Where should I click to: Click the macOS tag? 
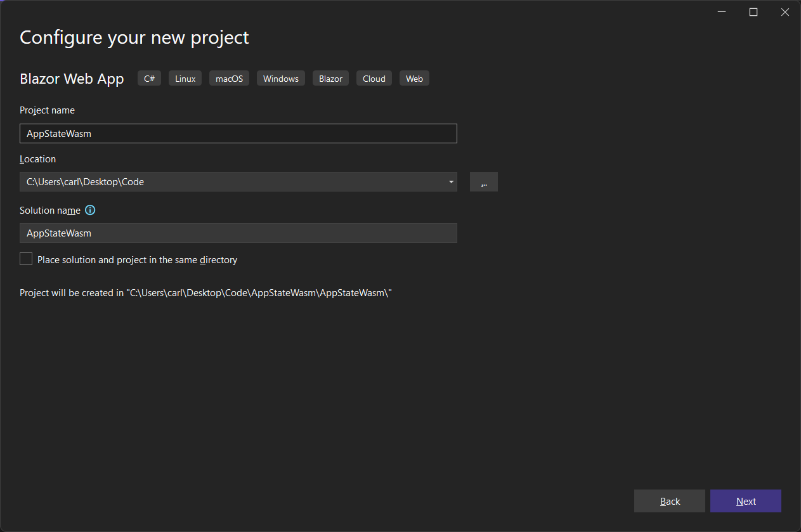pos(229,79)
